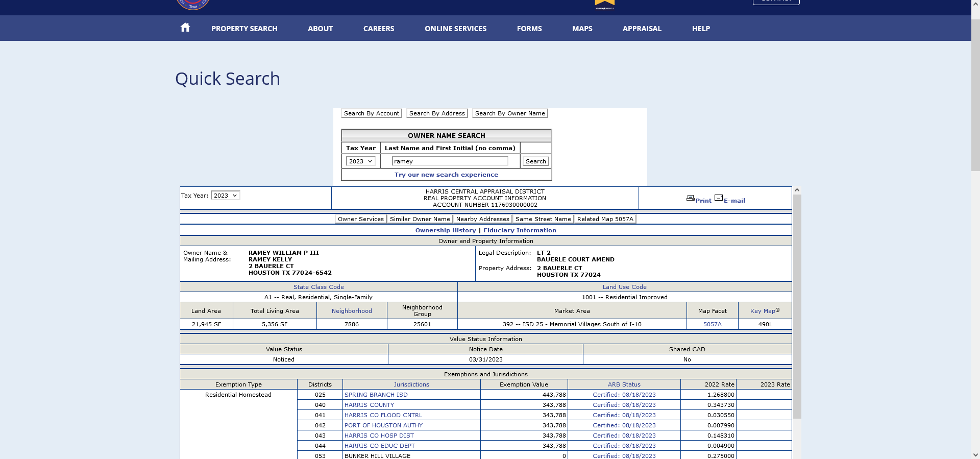Screen dimensions: 980x459
Task: Select key map value 490L
Action: point(765,324)
